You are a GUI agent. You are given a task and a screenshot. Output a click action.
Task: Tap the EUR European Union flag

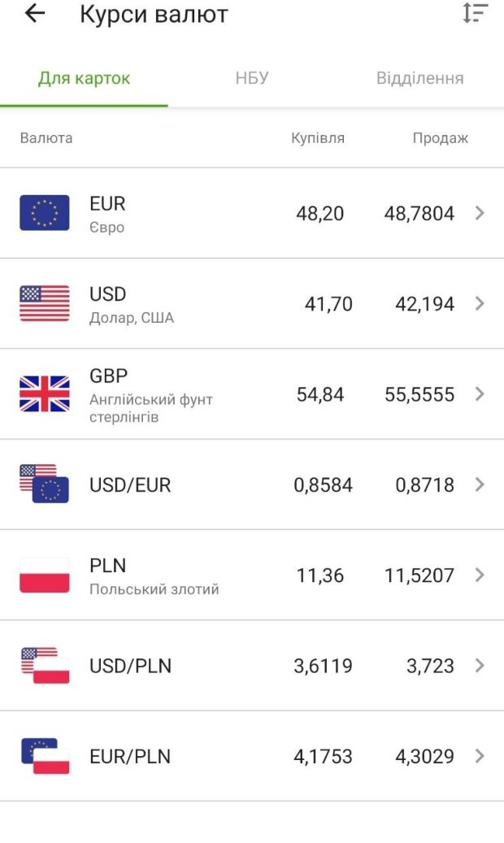coord(45,213)
